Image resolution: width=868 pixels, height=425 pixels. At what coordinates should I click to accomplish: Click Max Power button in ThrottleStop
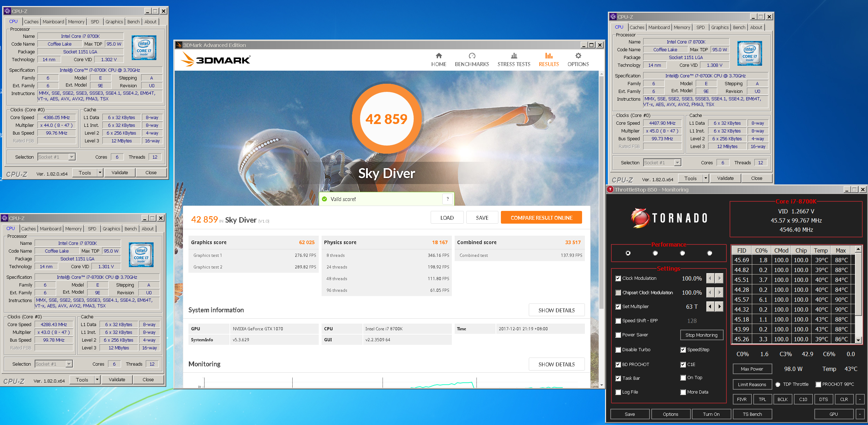pos(752,369)
